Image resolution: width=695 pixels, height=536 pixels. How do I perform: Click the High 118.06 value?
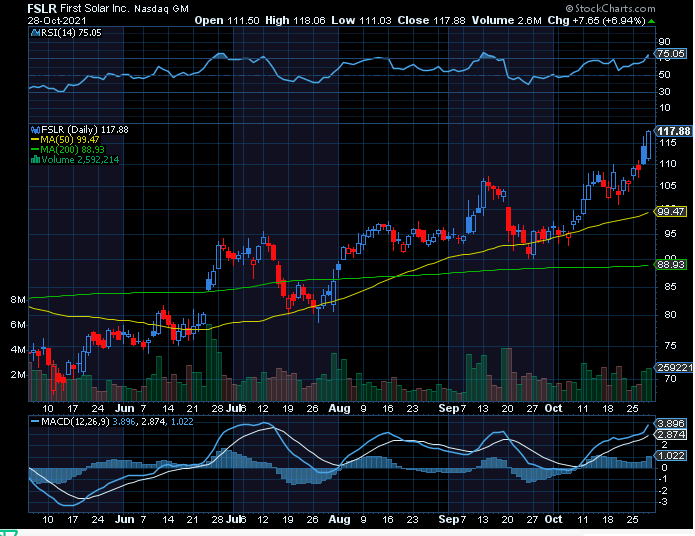click(x=295, y=20)
